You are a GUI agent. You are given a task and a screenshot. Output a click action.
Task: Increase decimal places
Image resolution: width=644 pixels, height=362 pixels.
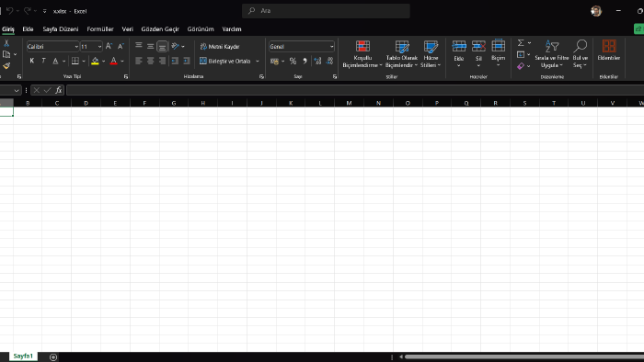[317, 61]
